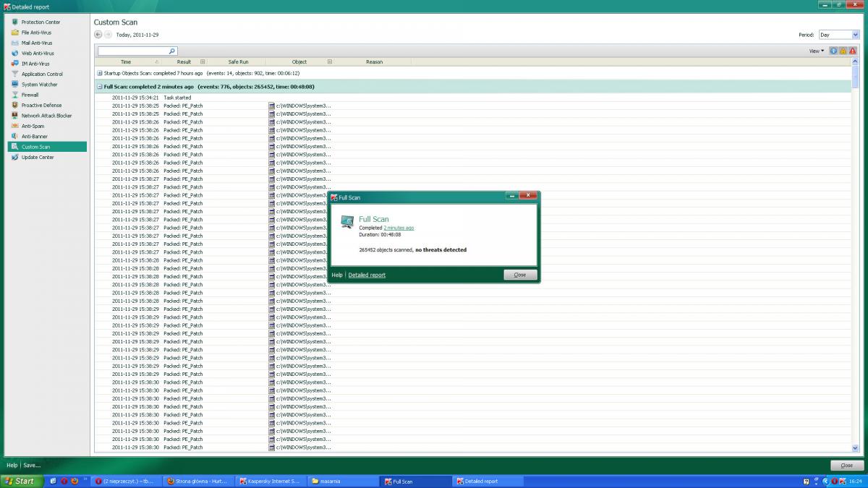The image size is (868, 488).
Task: Minimize the Full Scan dialog
Action: [511, 196]
